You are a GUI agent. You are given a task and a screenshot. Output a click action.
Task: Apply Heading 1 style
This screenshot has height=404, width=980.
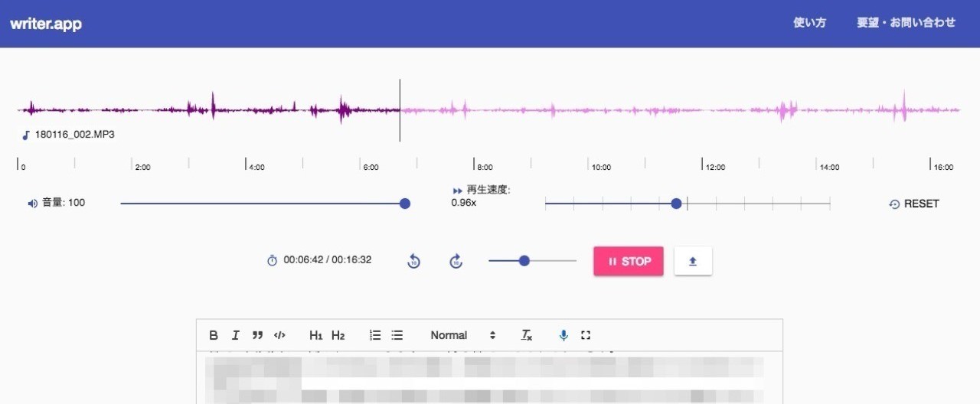(316, 335)
